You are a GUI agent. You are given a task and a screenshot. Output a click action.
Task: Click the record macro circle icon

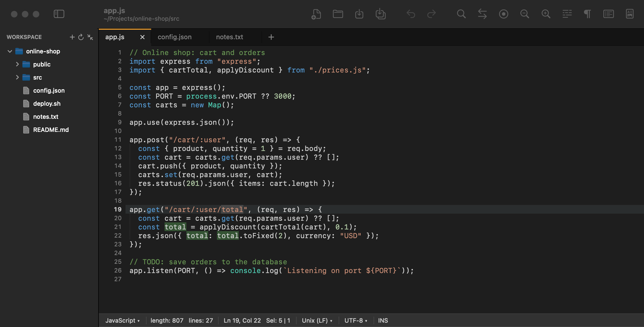(x=503, y=14)
